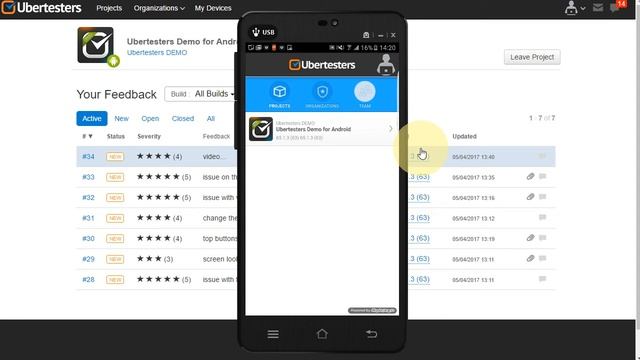640x360 pixels.
Task: Open the build link (63) on row #33
Action: pos(420,177)
